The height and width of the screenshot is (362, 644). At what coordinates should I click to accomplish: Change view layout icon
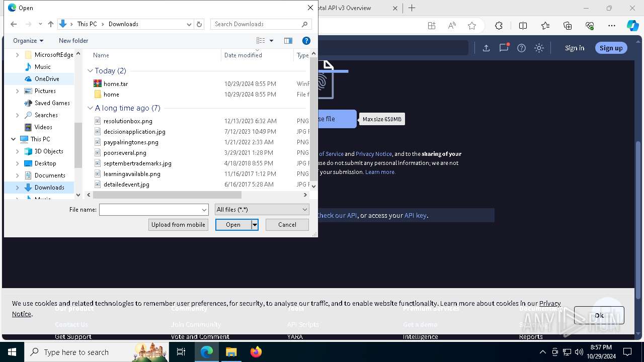click(x=261, y=41)
